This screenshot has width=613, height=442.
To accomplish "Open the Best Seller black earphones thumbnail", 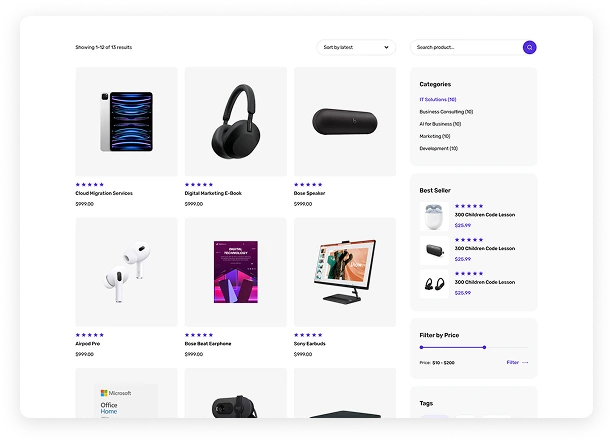I will [434, 284].
